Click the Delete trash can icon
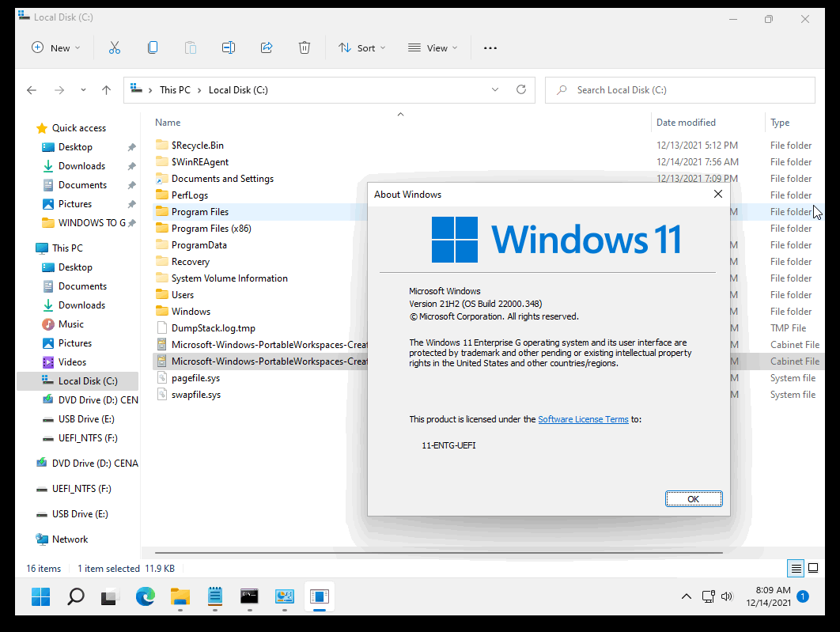Viewport: 840px width, 632px height. [305, 47]
